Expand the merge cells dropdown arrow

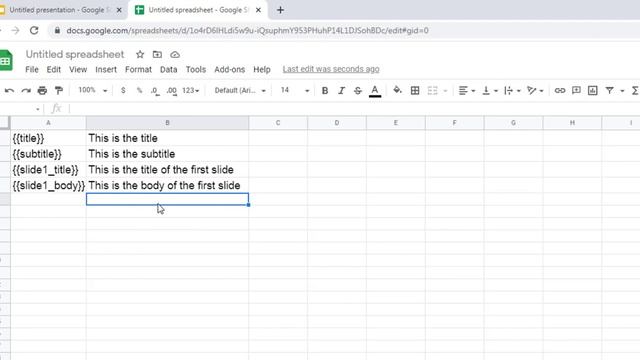pos(445,91)
